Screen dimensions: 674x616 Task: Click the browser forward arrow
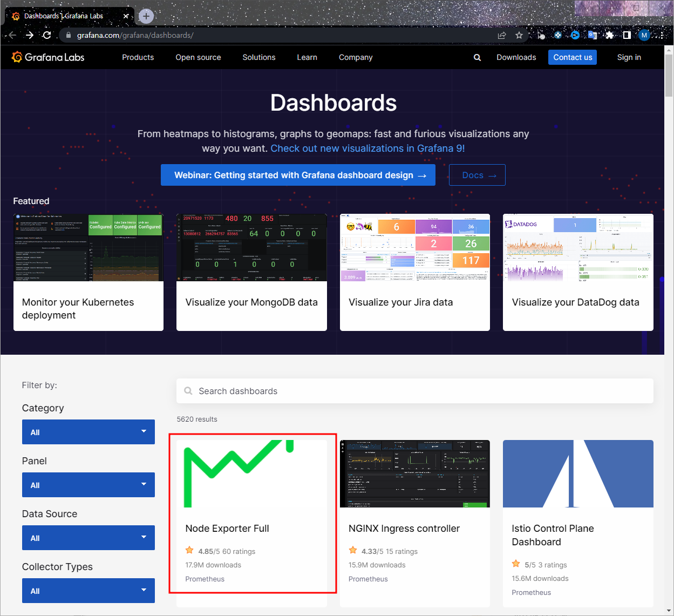pyautogui.click(x=30, y=35)
